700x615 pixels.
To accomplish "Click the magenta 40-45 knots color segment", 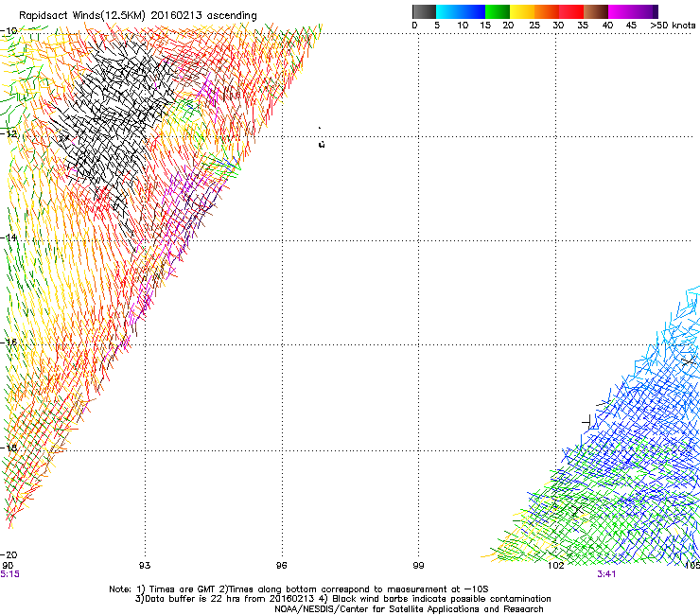I will (621, 11).
